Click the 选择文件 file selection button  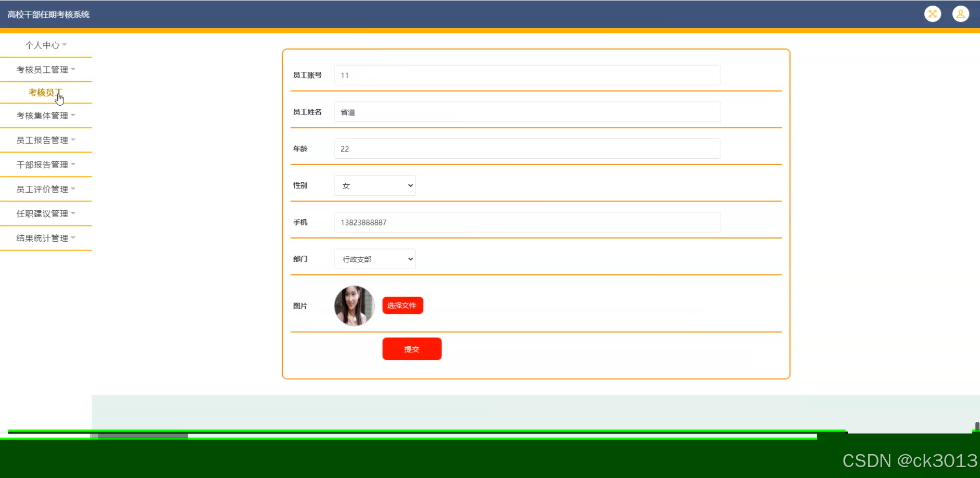(x=402, y=305)
